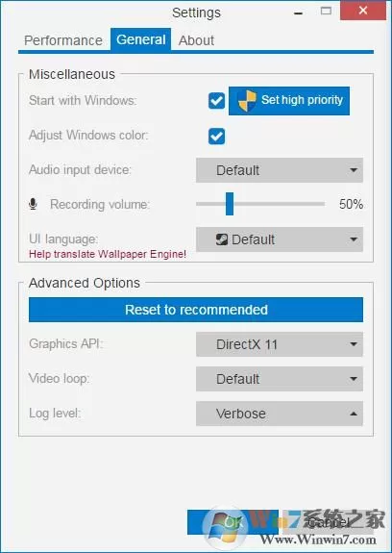This screenshot has width=392, height=553.
Task: Close the Settings window with X
Action: [x=363, y=11]
